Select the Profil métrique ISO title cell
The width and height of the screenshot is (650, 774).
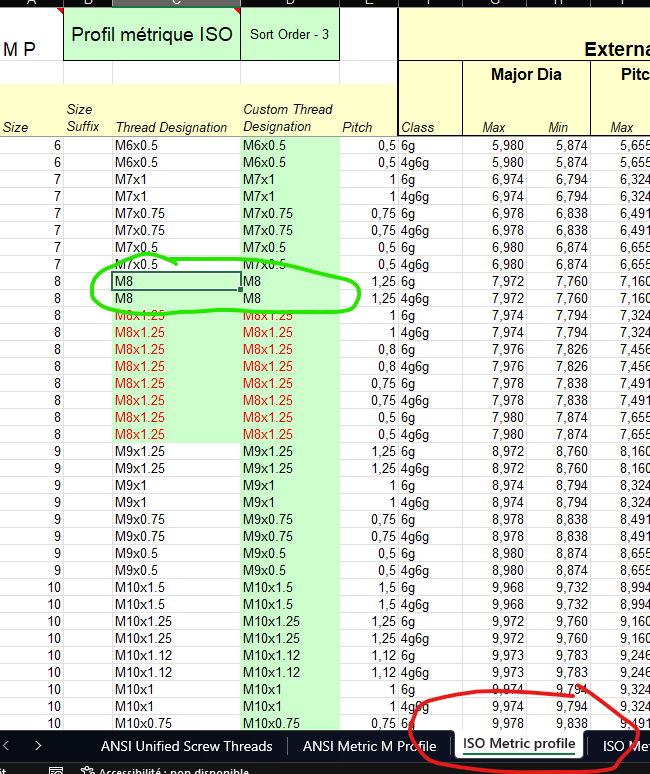coord(152,34)
